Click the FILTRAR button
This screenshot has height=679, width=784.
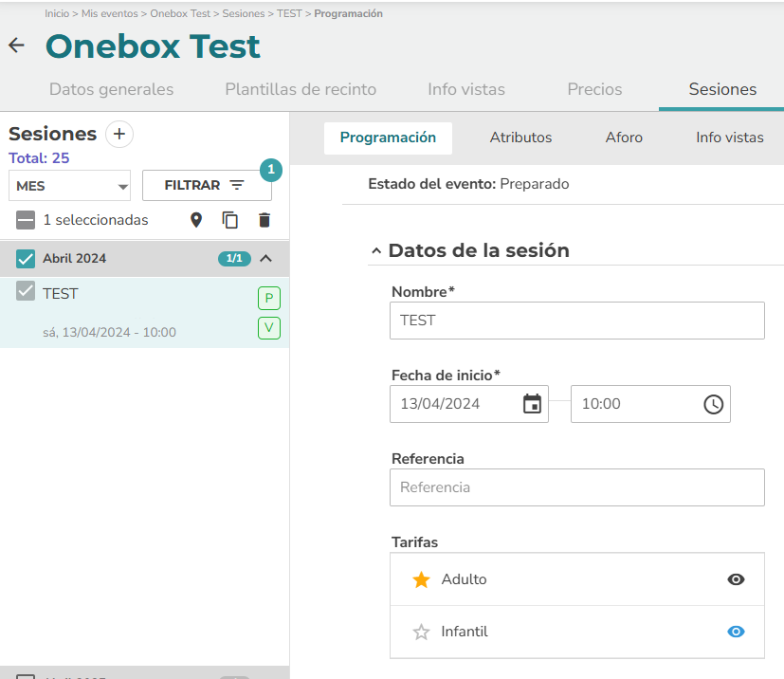click(207, 186)
